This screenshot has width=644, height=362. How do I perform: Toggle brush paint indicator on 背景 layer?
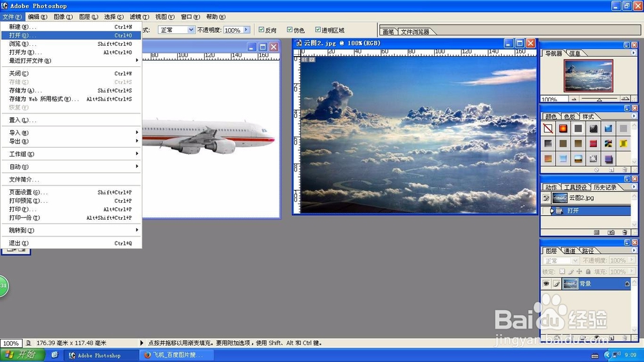point(556,283)
